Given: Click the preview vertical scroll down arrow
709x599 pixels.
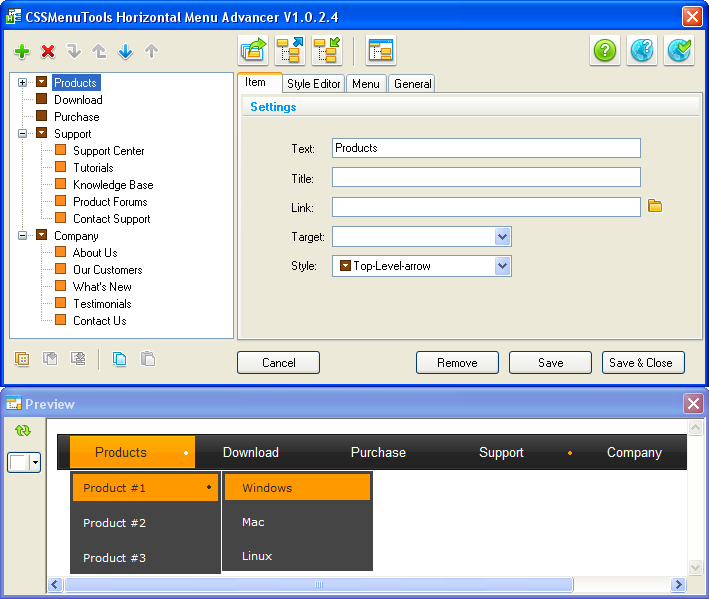Looking at the screenshot, I should (x=695, y=567).
